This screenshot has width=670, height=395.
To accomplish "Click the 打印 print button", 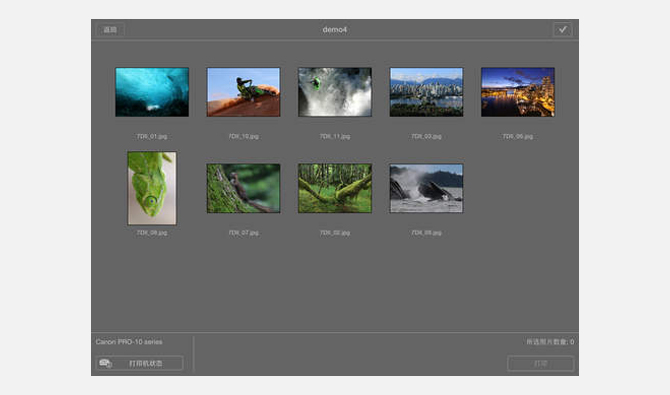I will 541,363.
